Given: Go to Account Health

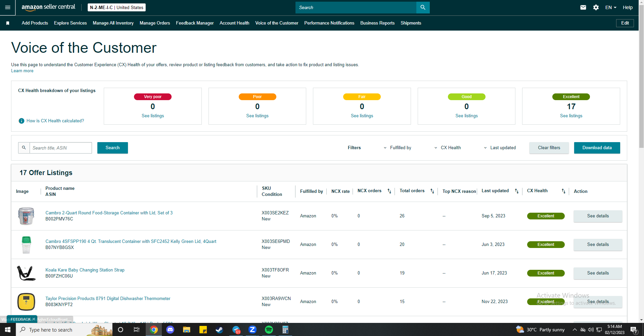Looking at the screenshot, I should 234,23.
